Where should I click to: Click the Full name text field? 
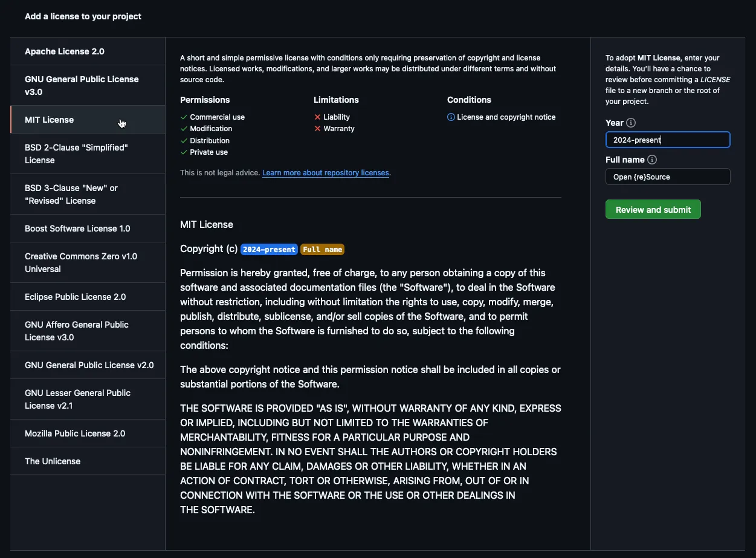coord(668,177)
